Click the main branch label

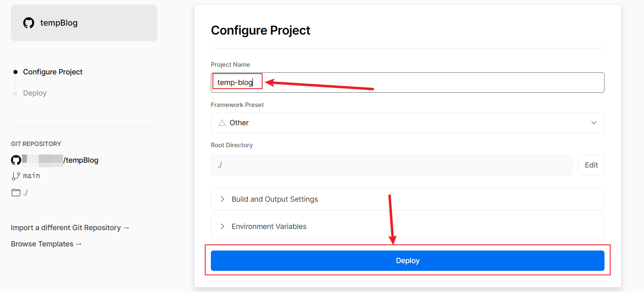31,176
